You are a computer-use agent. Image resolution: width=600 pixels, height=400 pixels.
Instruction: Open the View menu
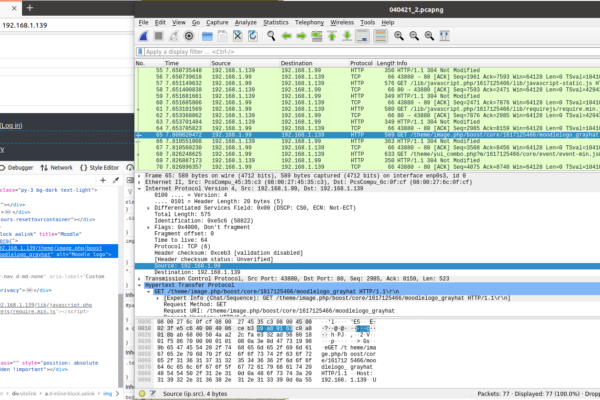click(x=179, y=23)
